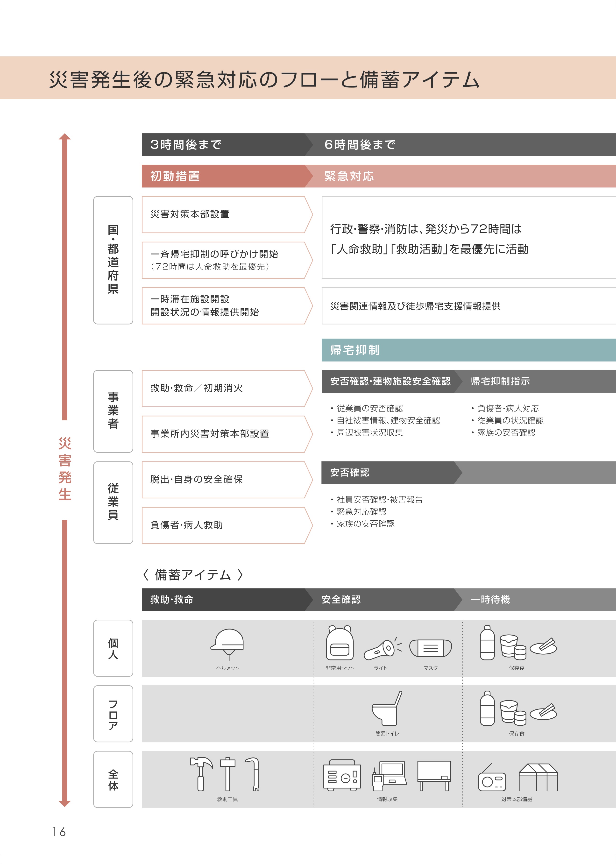Image resolution: width=616 pixels, height=864 pixels.
Task: Click the 救助工具 caption
Action: (227, 799)
